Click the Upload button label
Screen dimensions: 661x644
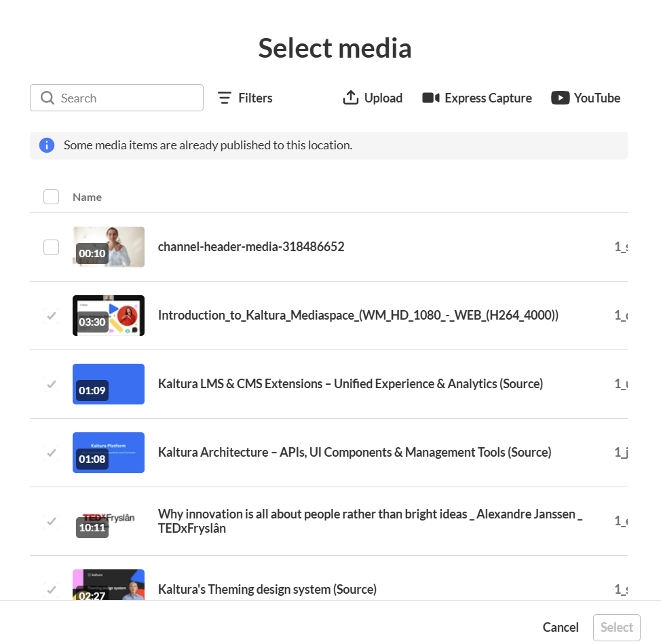pyautogui.click(x=383, y=98)
